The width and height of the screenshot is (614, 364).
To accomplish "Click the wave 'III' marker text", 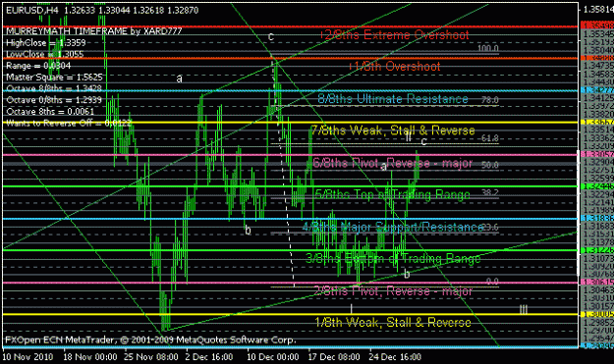I will (524, 310).
